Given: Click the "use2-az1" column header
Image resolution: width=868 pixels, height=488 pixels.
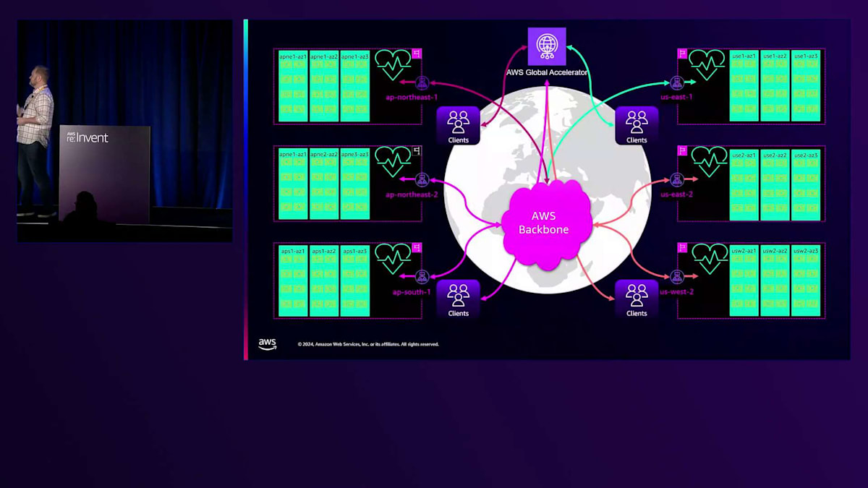Looking at the screenshot, I should (x=744, y=154).
